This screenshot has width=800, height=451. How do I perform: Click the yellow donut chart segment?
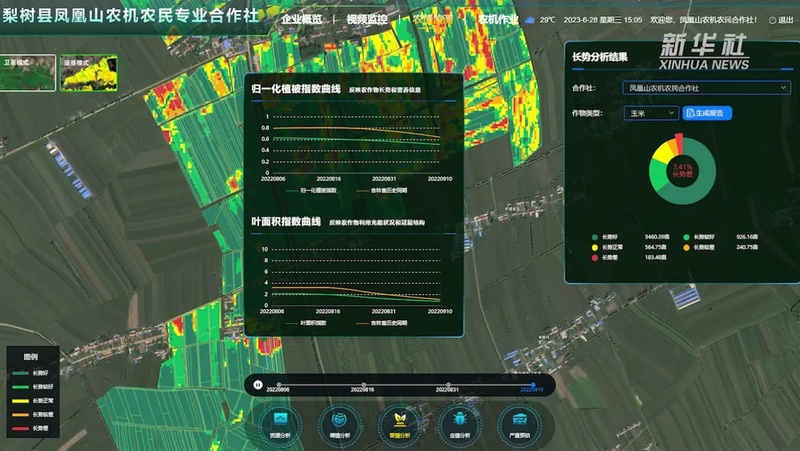coord(662,153)
